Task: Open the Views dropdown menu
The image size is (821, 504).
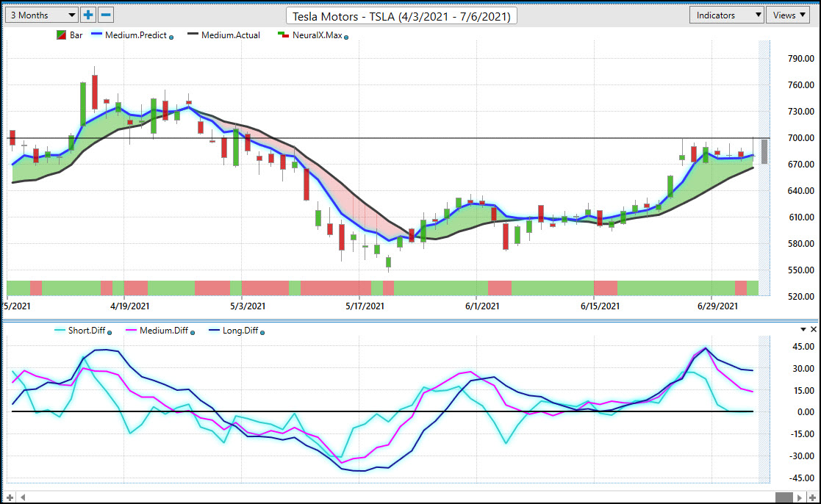Action: (x=788, y=15)
